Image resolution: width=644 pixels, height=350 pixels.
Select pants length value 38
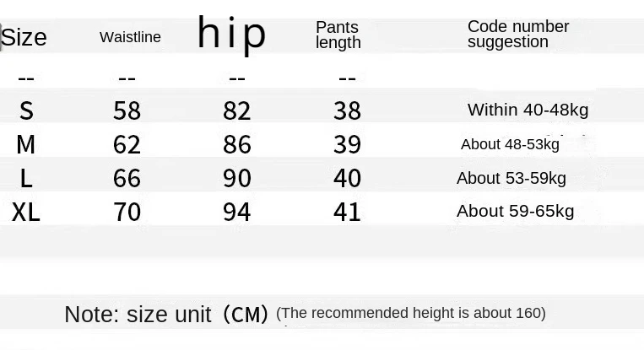pos(347,110)
